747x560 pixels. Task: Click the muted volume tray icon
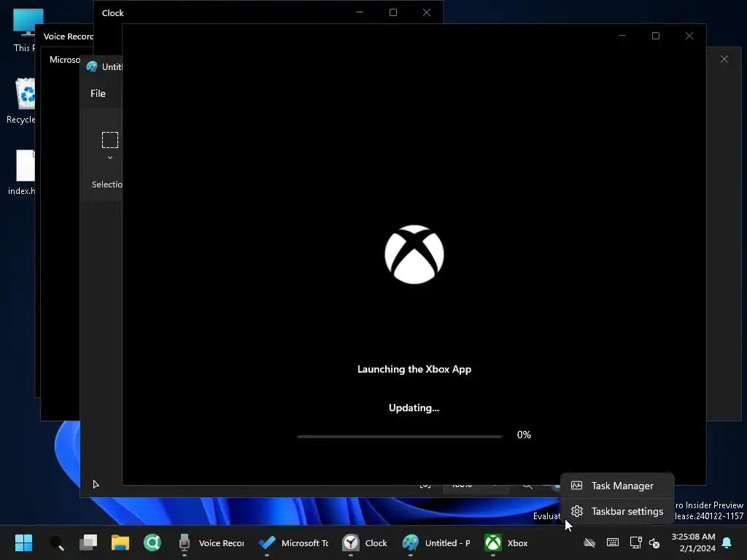(654, 542)
